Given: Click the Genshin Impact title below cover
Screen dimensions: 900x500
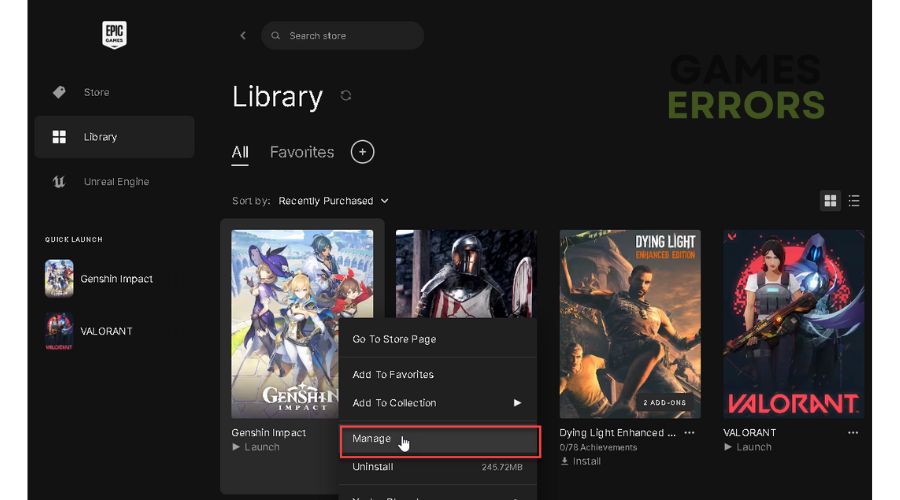Looking at the screenshot, I should point(269,433).
